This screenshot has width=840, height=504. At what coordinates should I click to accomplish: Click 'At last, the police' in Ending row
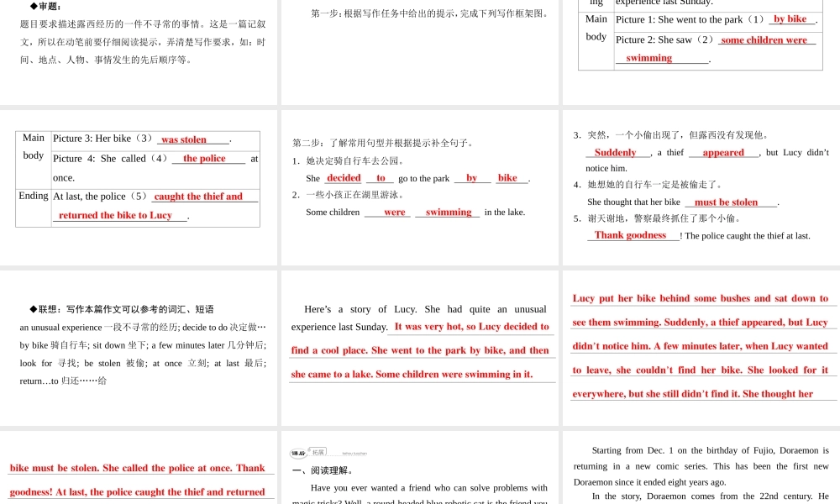pos(89,196)
